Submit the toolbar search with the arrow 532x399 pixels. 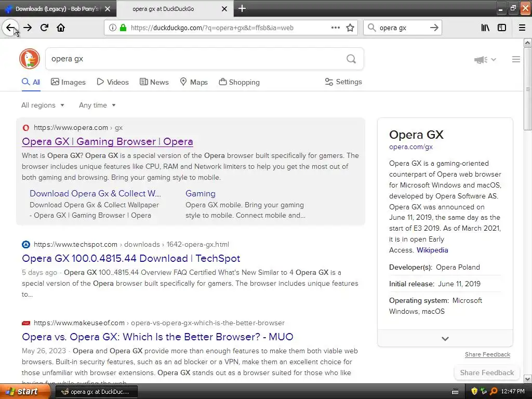[x=434, y=28]
